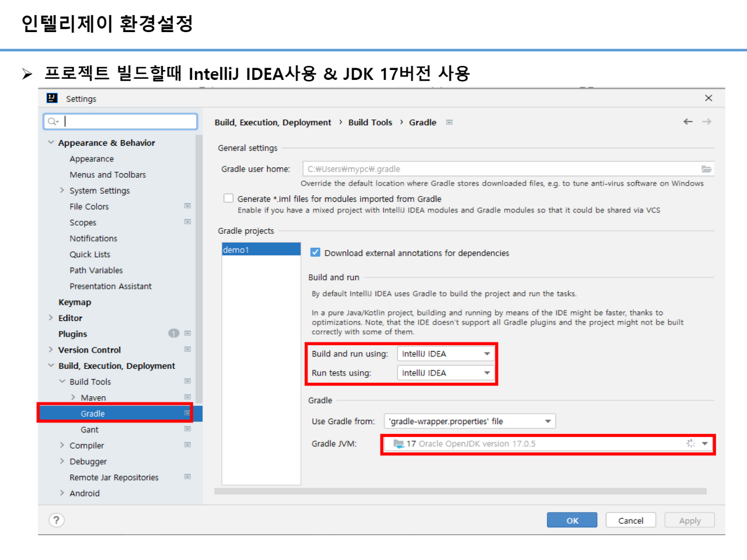This screenshot has width=747, height=560.
Task: Click the Cancel button
Action: [x=631, y=520]
